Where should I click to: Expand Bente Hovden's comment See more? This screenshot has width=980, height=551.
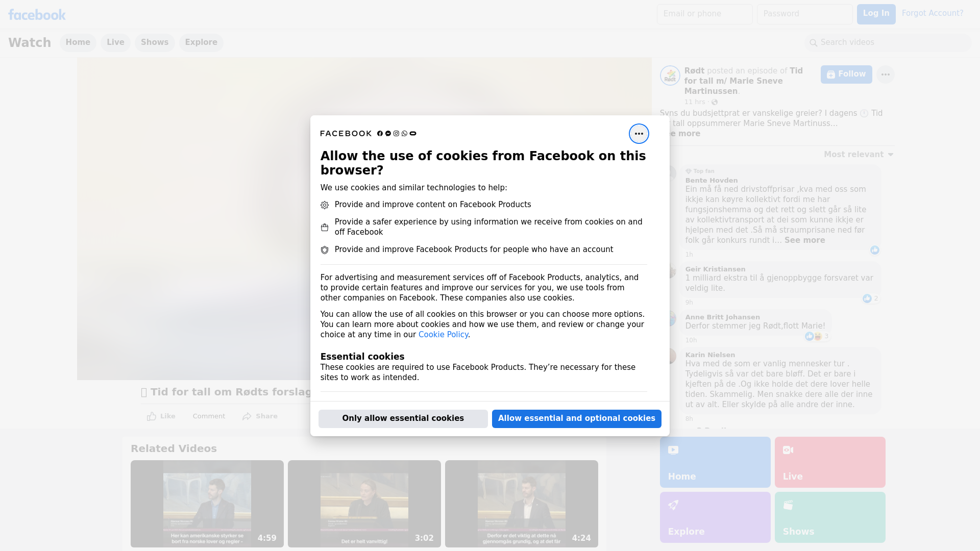(804, 240)
